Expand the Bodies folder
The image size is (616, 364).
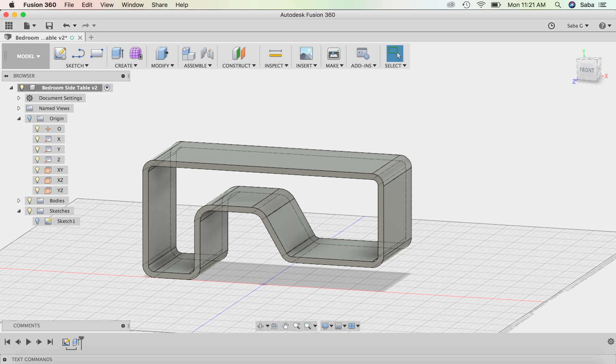(x=19, y=200)
